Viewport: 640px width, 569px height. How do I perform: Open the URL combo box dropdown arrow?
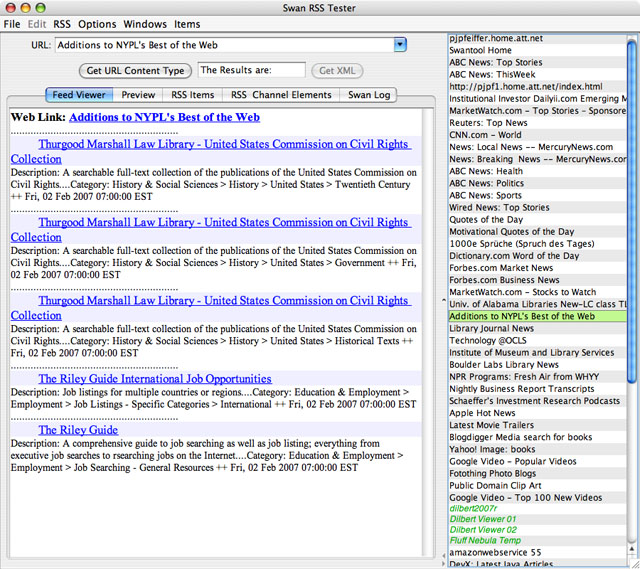point(400,45)
